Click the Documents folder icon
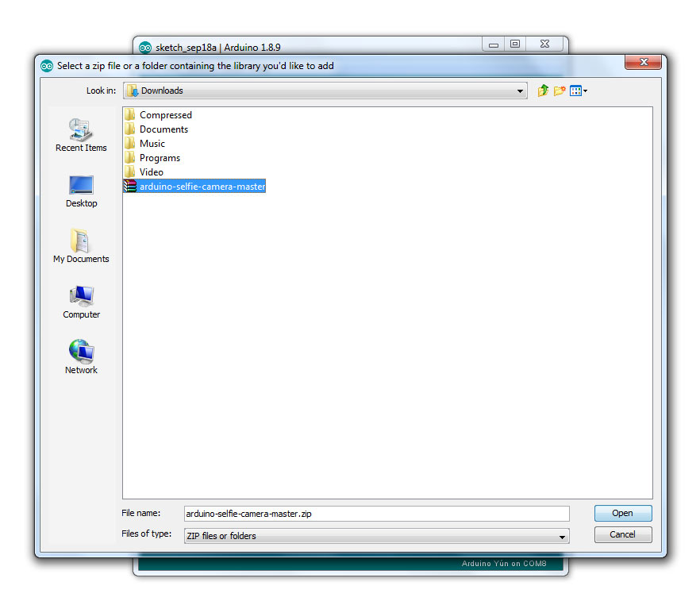The width and height of the screenshot is (700, 605). click(130, 129)
